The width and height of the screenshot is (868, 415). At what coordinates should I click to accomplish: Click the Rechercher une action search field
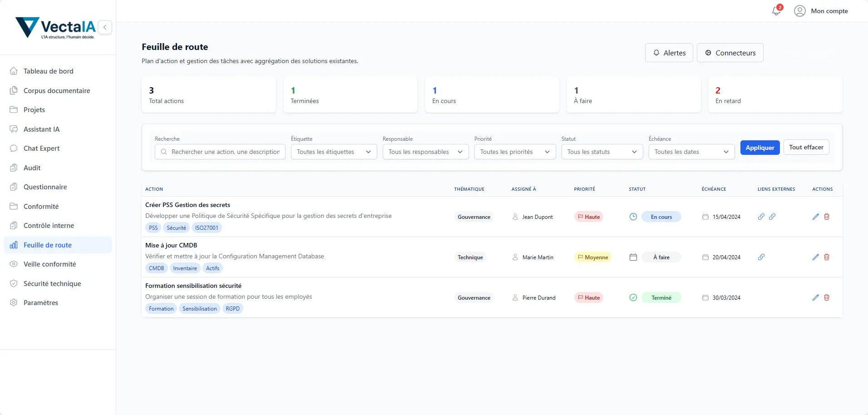pos(220,152)
